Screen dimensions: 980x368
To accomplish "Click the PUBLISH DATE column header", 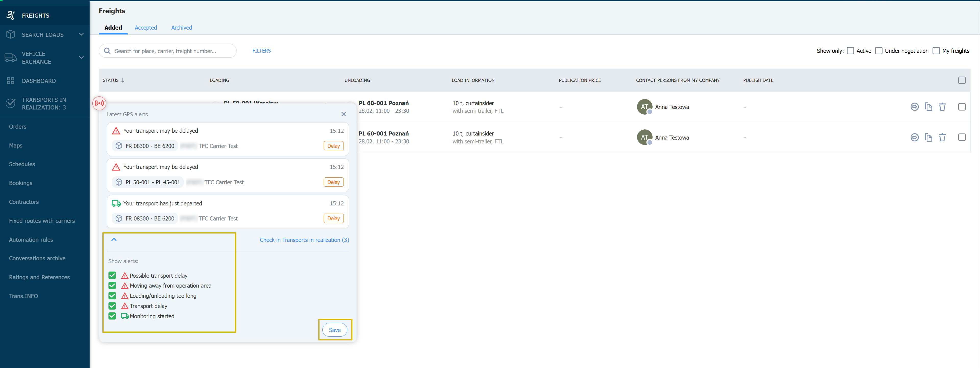I will click(758, 80).
